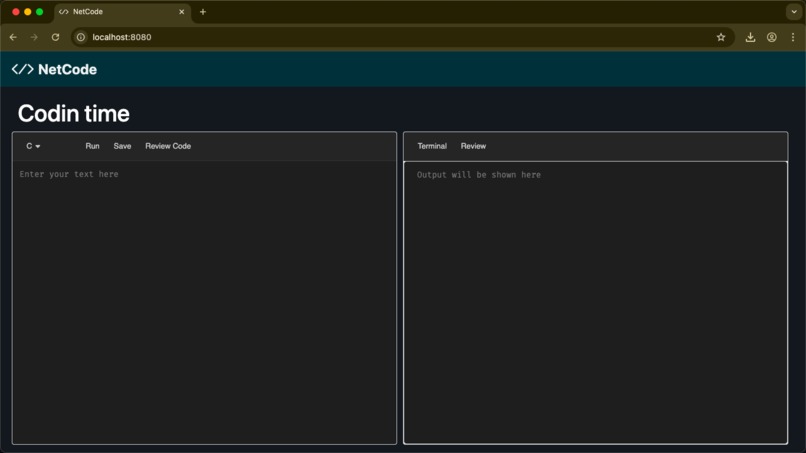Open the browser profile menu
This screenshot has width=806, height=453.
pos(772,37)
